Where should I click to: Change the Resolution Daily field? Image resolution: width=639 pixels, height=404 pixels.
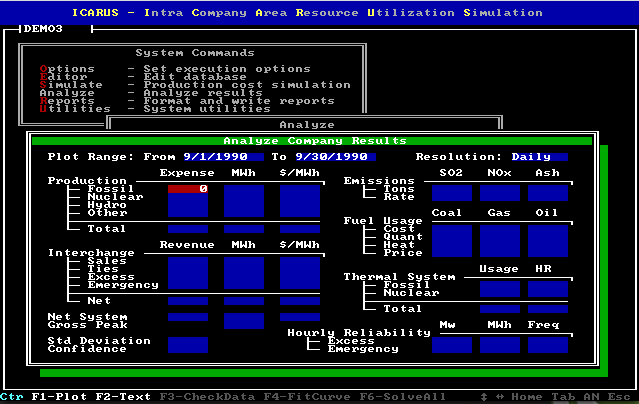pyautogui.click(x=538, y=157)
